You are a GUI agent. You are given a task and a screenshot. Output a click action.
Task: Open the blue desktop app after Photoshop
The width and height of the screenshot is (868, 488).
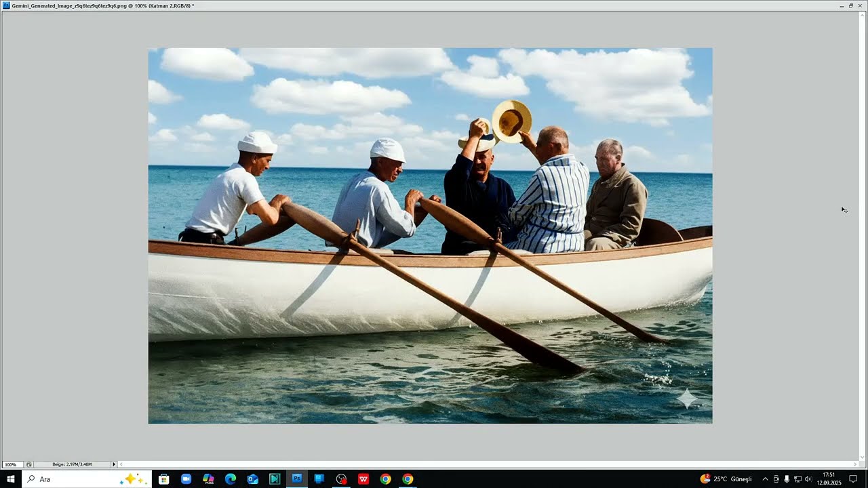click(x=319, y=479)
